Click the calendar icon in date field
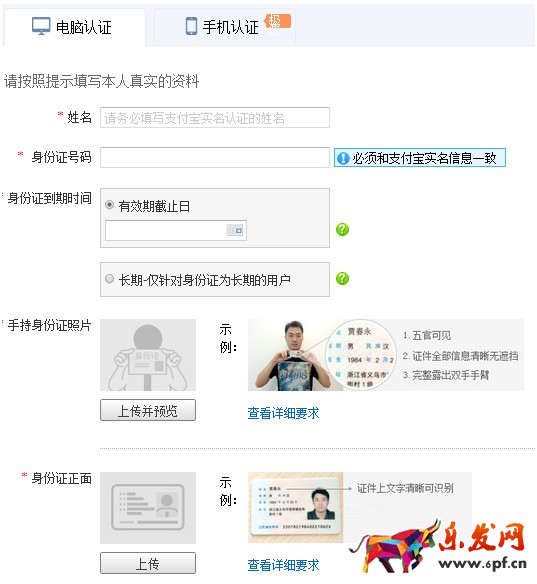537x584 pixels. tap(235, 230)
